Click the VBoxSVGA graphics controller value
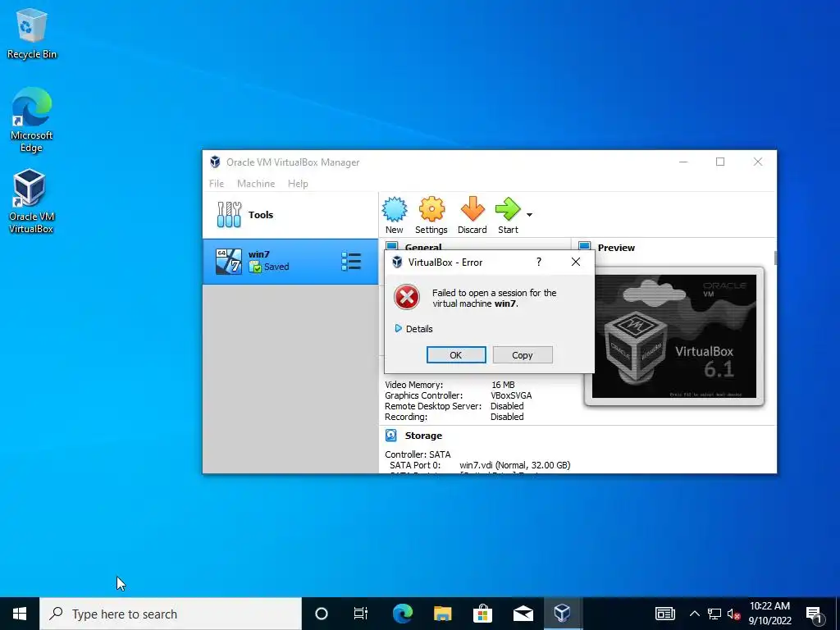This screenshot has width=840, height=630. [x=511, y=395]
